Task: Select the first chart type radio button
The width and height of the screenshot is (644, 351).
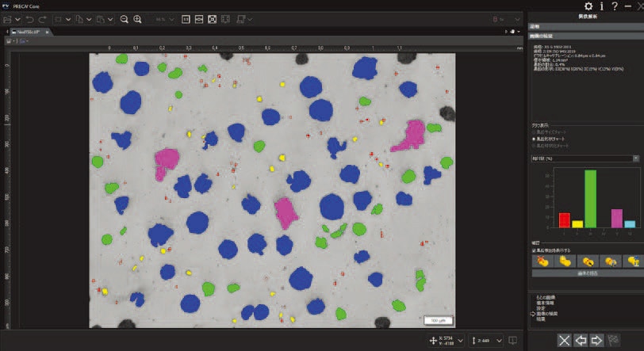Action: [534, 132]
